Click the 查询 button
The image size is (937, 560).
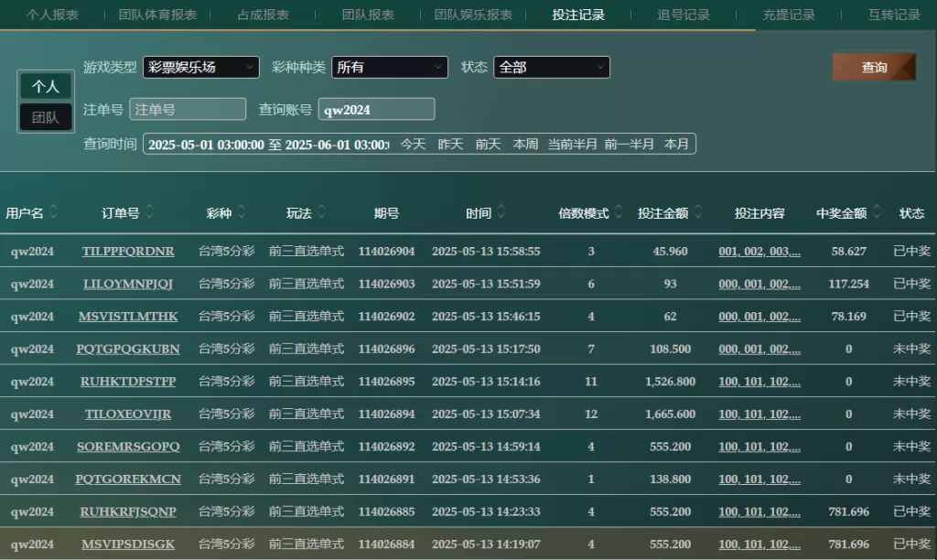[874, 67]
